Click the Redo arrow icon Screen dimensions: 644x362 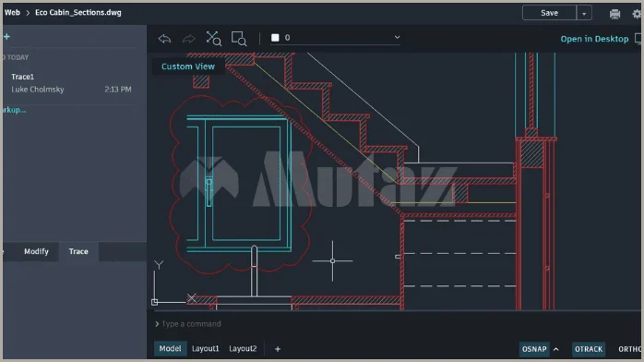point(189,39)
